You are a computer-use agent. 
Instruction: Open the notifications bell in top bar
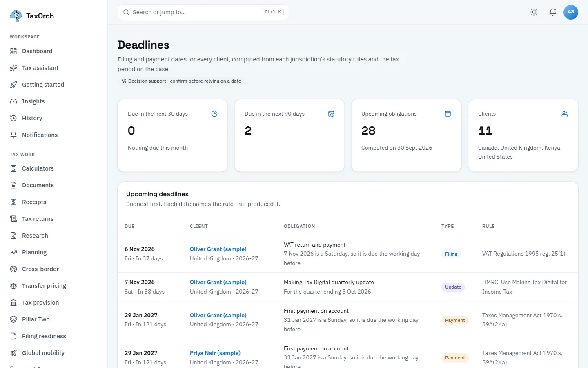552,12
